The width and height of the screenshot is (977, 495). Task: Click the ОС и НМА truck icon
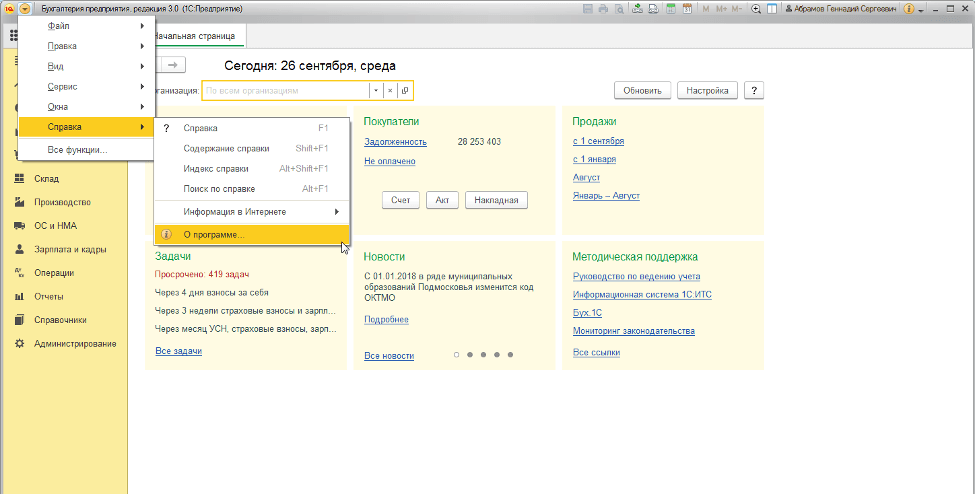18,226
